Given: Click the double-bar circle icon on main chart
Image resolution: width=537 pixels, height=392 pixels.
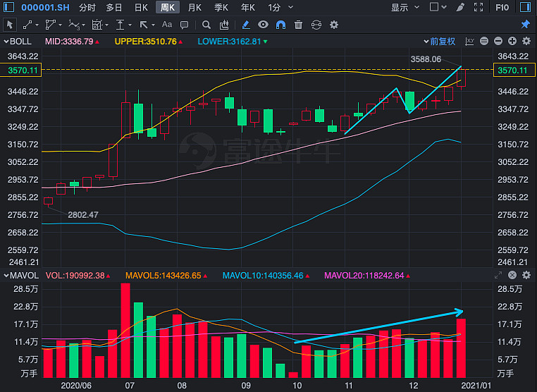Looking at the screenshot, I should point(484,42).
